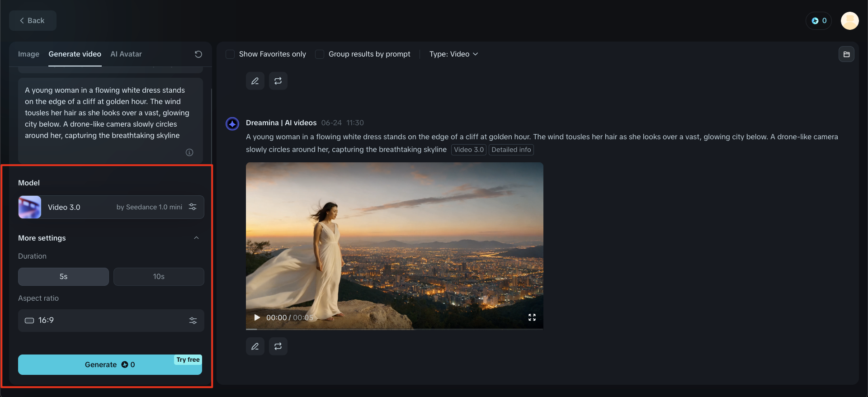
Task: Click inside the prompt text box
Action: tap(110, 120)
